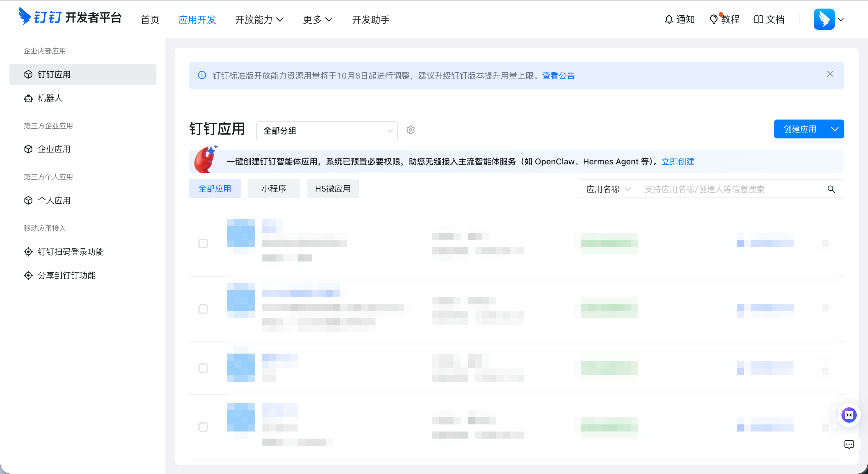The height and width of the screenshot is (474, 868).
Task: Click the cube icon beside 企业应用
Action: point(28,149)
